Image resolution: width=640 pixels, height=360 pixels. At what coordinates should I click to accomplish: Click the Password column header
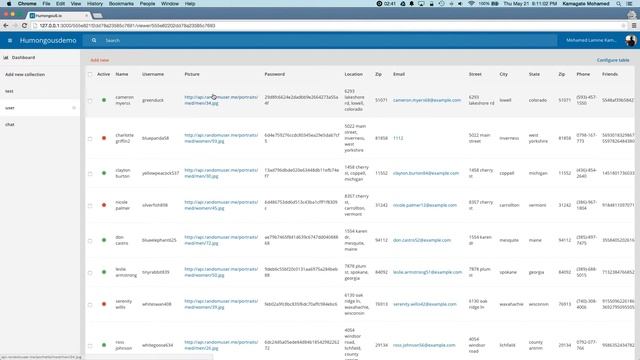[275, 74]
